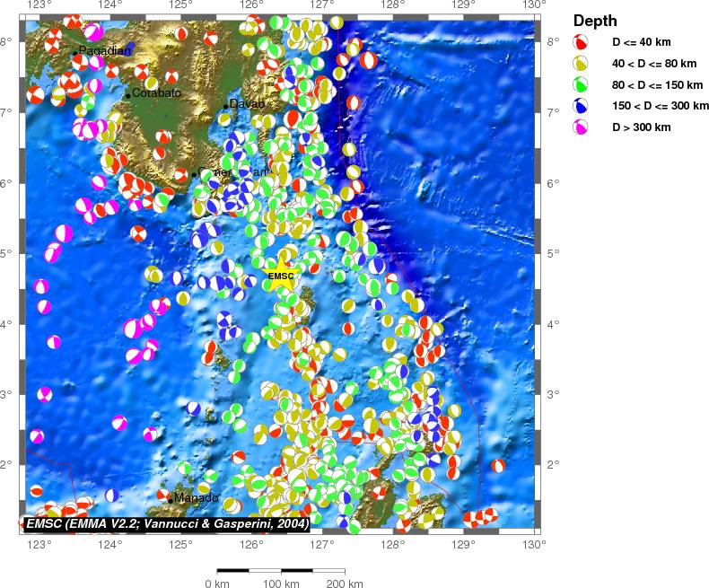Click the magenta D > 300 km legend icon
Viewport: 709px width, 588px height.
[x=580, y=128]
